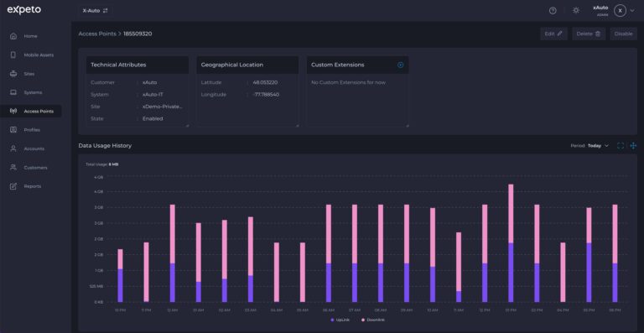Click the Total Usage label

point(96,164)
